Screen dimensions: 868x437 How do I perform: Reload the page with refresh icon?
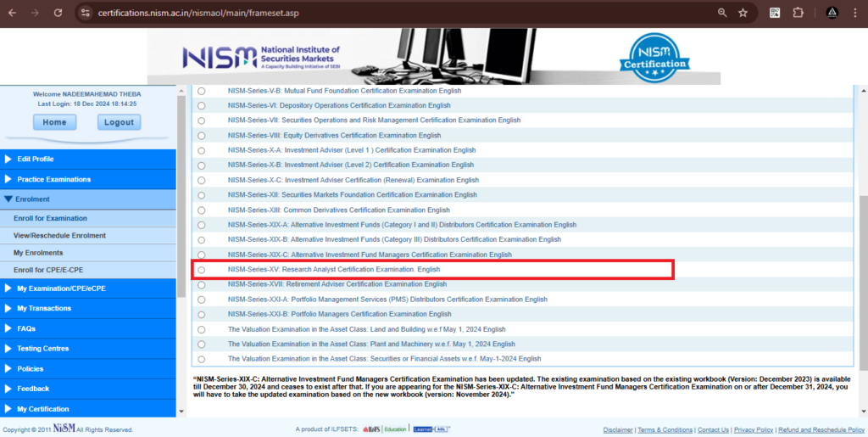pyautogui.click(x=58, y=13)
